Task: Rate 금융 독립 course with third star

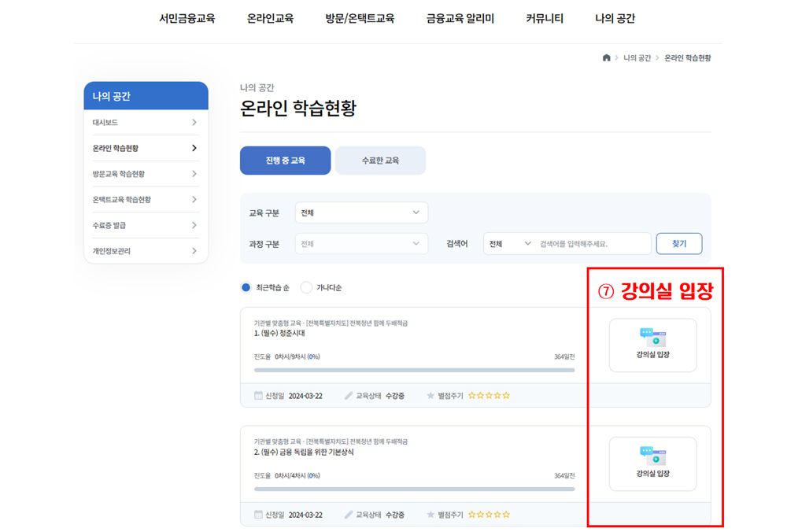Action: click(489, 515)
